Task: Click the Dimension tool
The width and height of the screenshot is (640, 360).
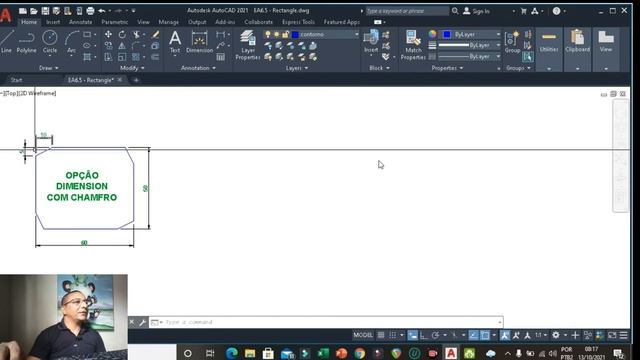Action: 199,42
